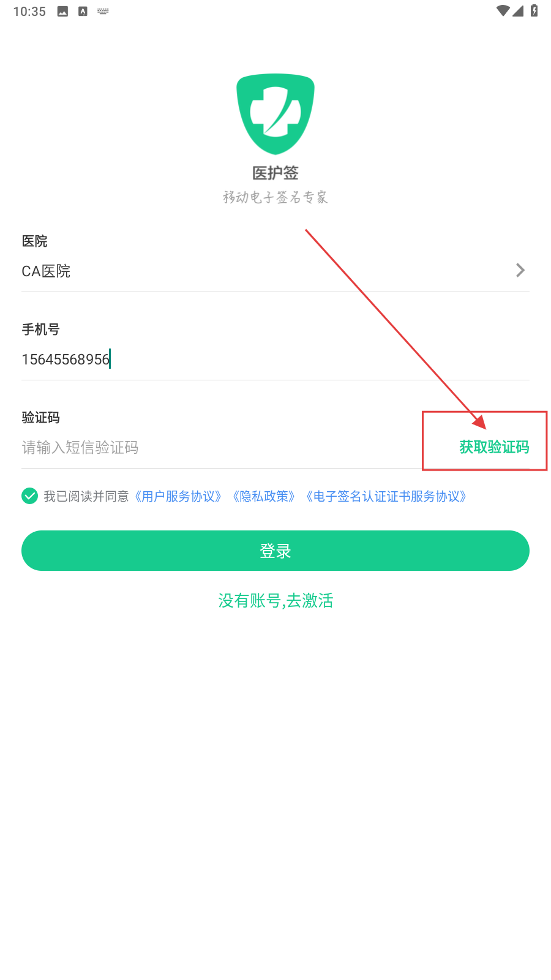Tap the keyboard notification icon
The image size is (551, 980).
click(x=103, y=11)
